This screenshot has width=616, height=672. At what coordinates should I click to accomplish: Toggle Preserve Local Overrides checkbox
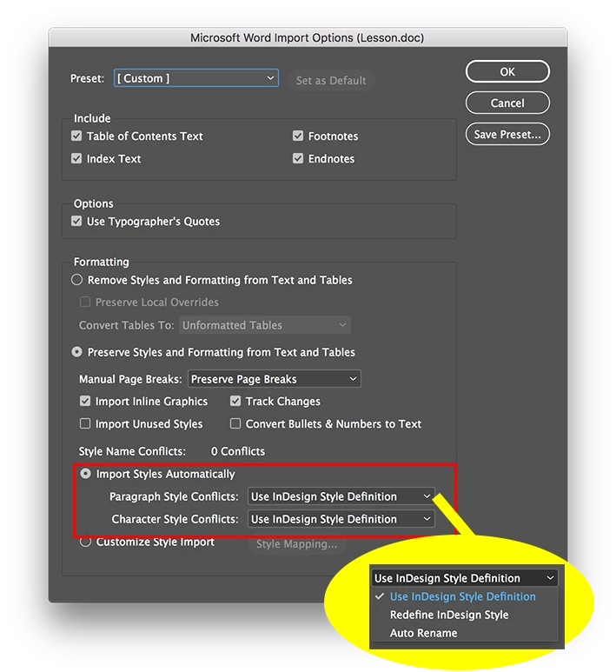coord(85,303)
